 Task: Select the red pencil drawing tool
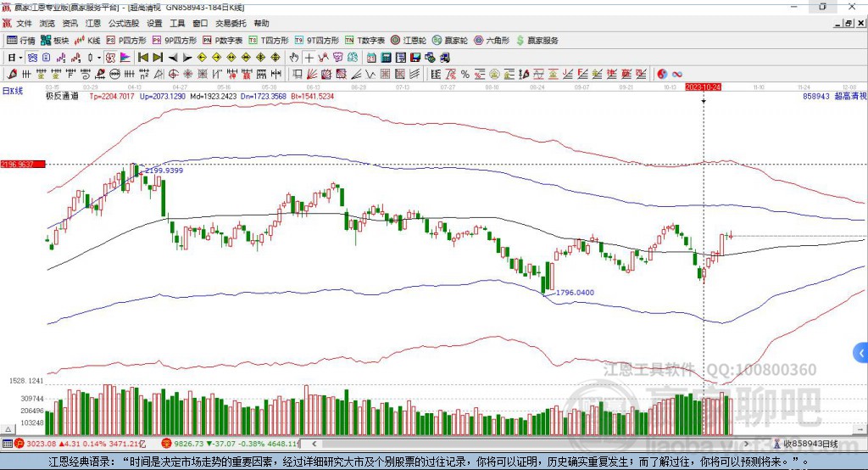pyautogui.click(x=12, y=75)
